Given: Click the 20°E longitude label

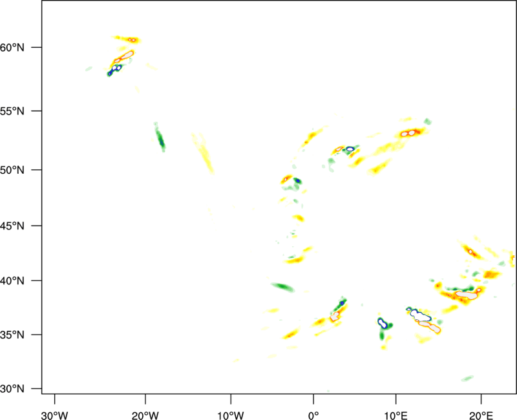Looking at the screenshot, I should (x=481, y=415).
